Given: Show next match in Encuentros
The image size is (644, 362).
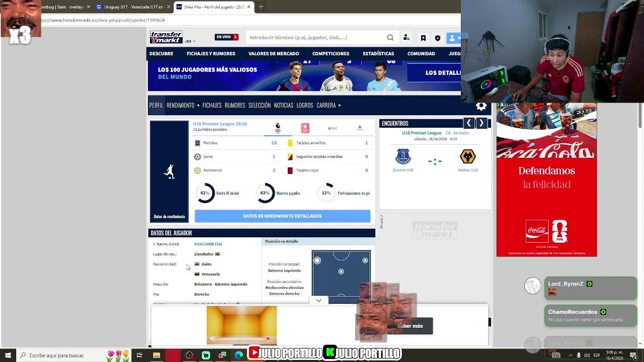Looking at the screenshot, I should [x=481, y=123].
